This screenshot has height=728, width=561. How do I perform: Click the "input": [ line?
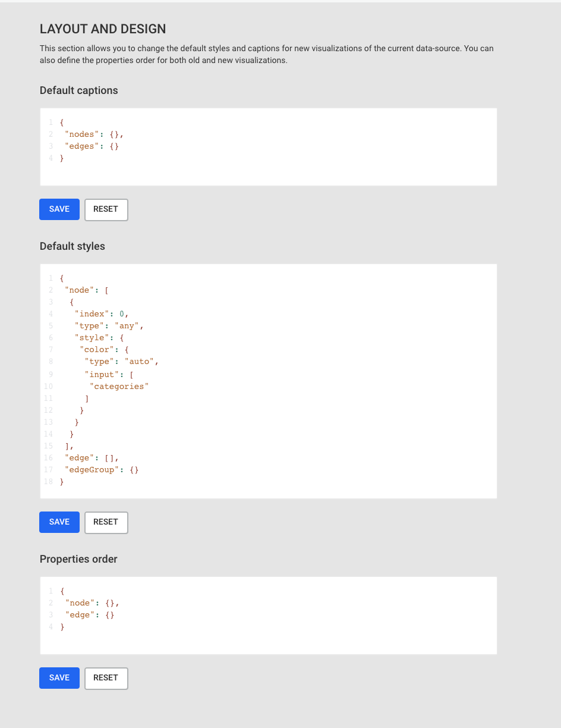click(x=109, y=375)
